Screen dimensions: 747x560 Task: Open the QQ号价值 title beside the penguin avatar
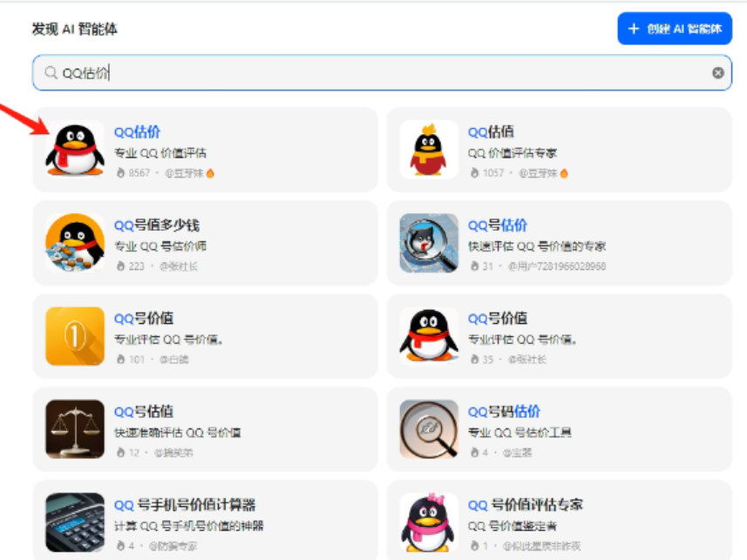tap(498, 318)
